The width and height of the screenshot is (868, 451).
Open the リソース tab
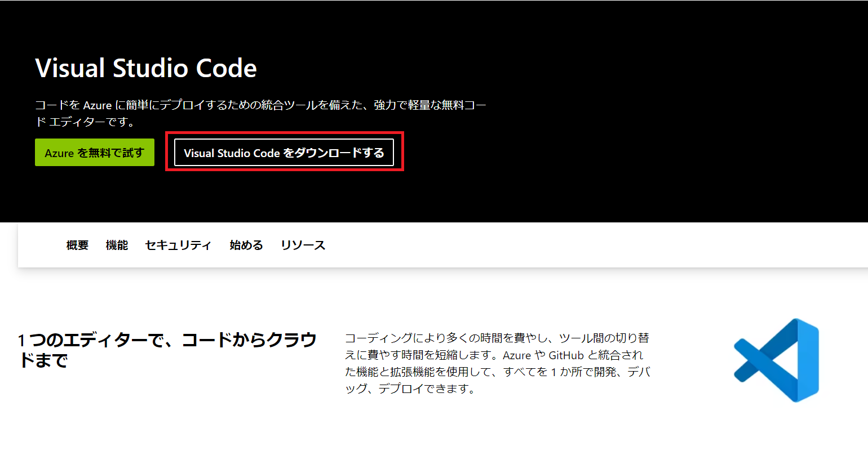303,245
